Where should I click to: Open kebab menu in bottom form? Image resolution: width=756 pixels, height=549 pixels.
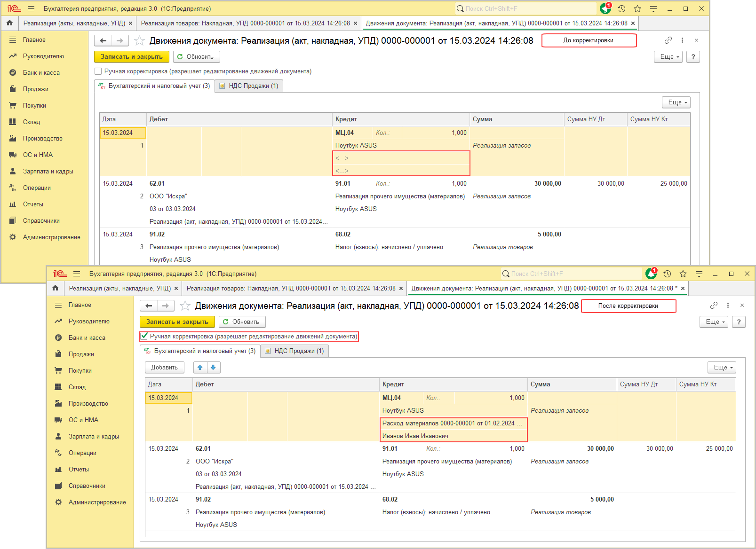tap(728, 306)
